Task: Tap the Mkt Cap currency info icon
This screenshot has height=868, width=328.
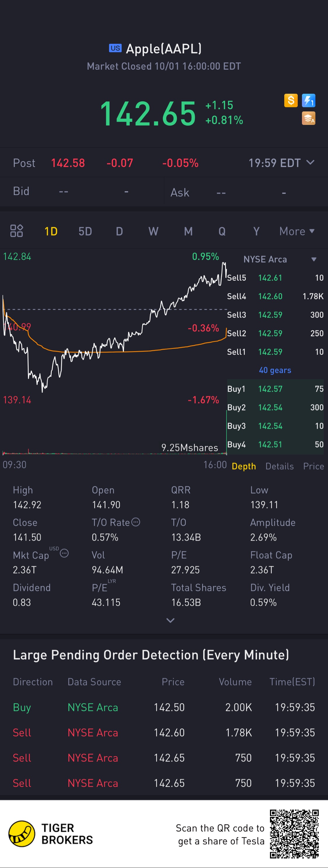Action: coord(64,553)
